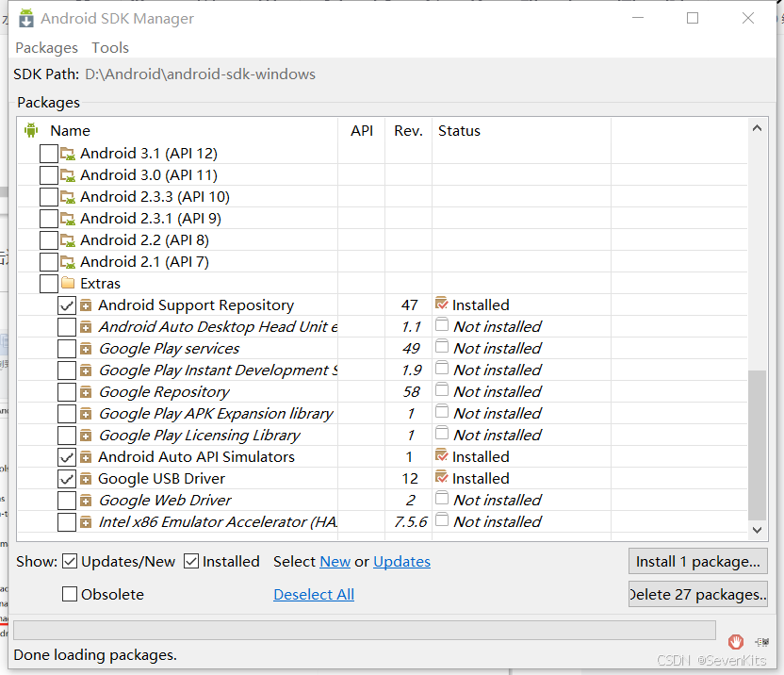Image resolution: width=784 pixels, height=675 pixels.
Task: Click the Android SDK Manager title bar icon
Action: click(x=26, y=19)
